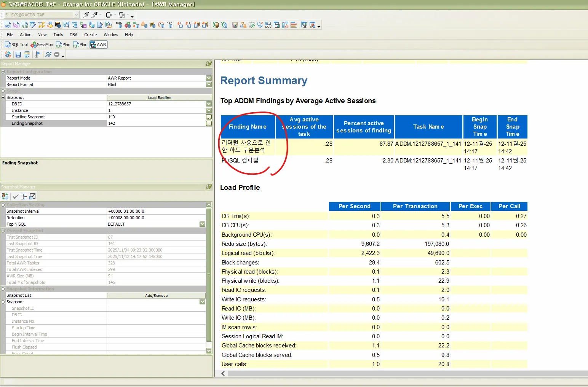The height and width of the screenshot is (387, 588).
Task: Collapse the Collection Setting section
Action: [3, 205]
